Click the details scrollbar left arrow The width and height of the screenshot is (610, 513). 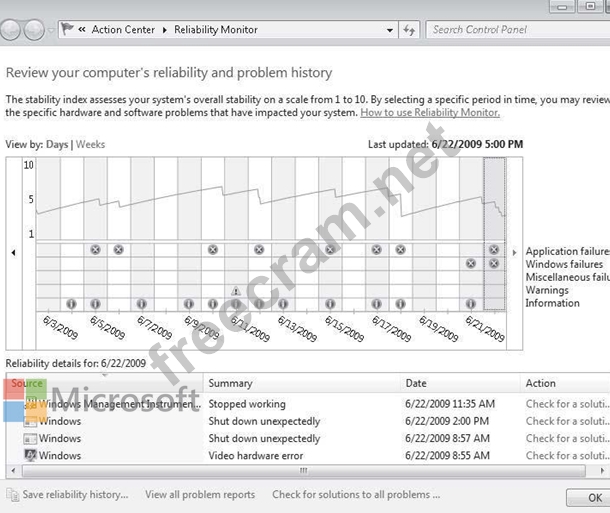click(14, 471)
